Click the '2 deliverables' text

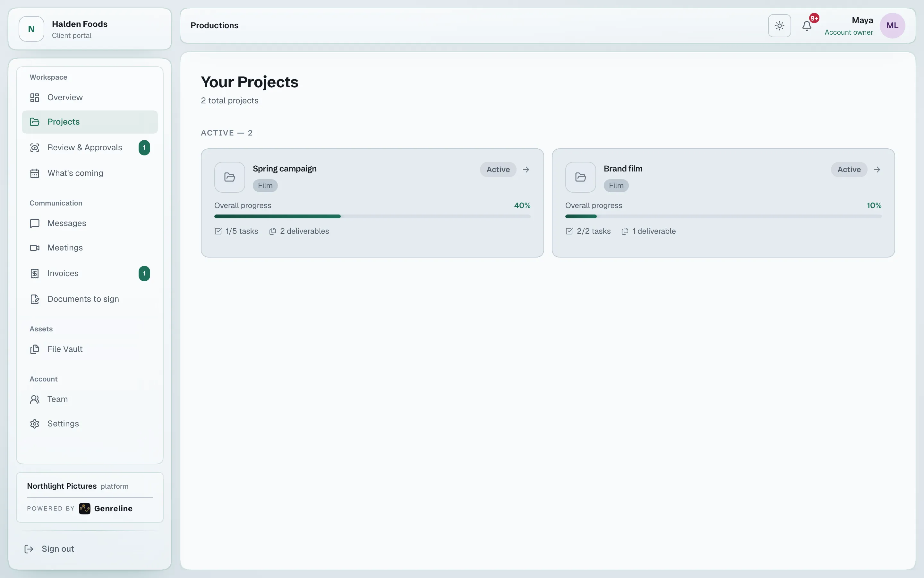click(304, 231)
